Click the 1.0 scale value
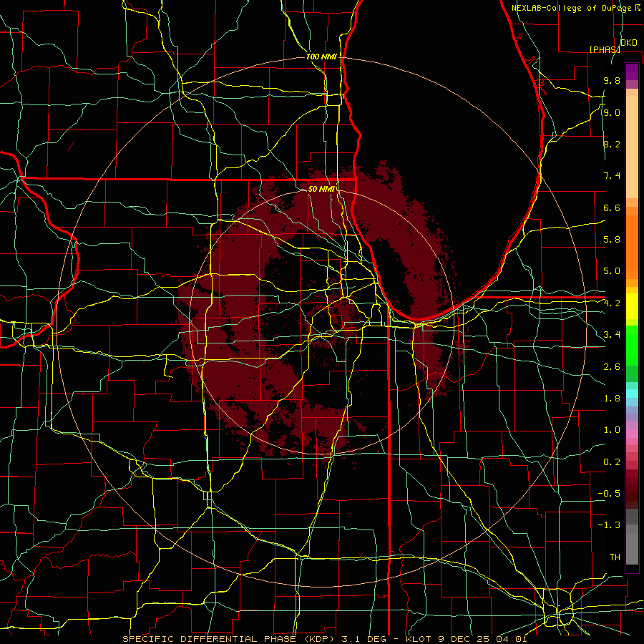 (x=612, y=430)
